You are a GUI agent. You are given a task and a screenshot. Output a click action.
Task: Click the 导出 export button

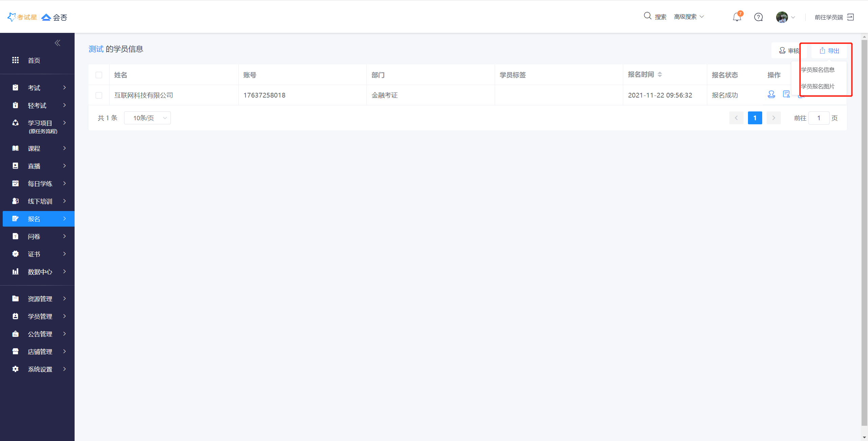click(829, 51)
